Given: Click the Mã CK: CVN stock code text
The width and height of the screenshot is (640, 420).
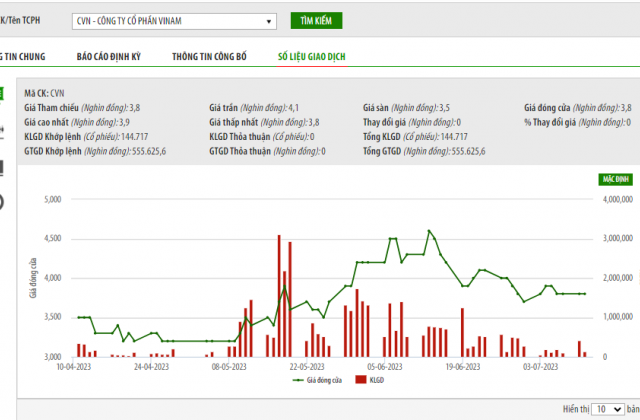Looking at the screenshot, I should pos(44,90).
